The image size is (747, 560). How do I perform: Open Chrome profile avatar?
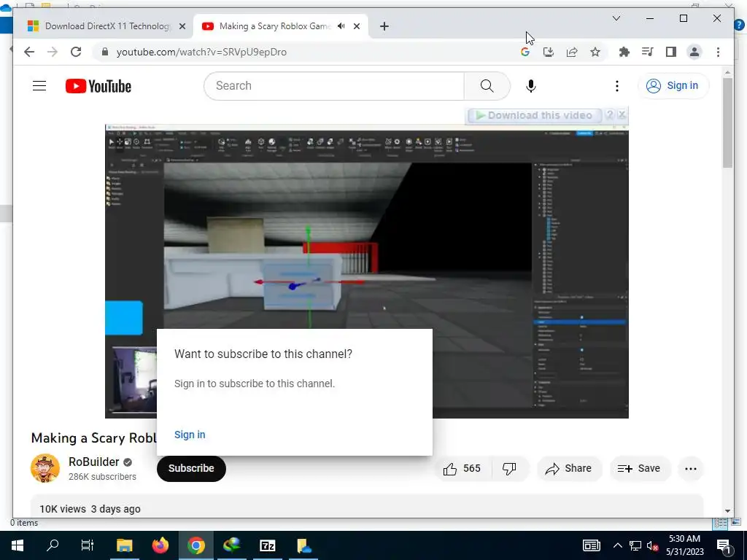pos(694,52)
